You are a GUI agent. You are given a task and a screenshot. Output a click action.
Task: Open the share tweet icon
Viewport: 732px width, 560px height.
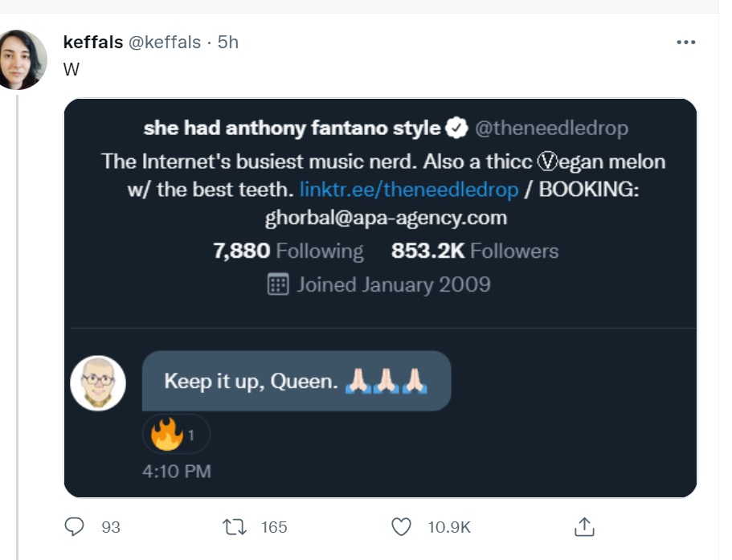(x=584, y=526)
